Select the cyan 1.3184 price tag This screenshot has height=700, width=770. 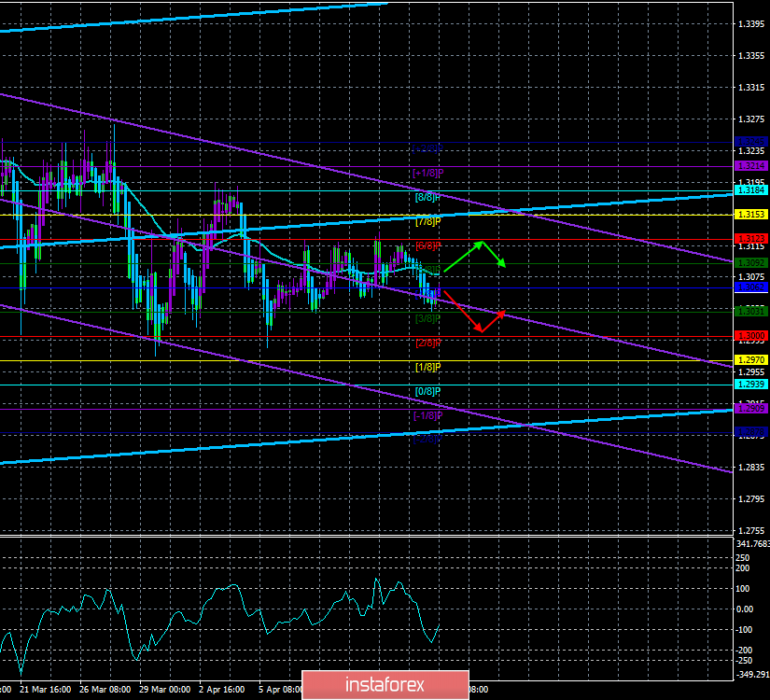tap(751, 190)
